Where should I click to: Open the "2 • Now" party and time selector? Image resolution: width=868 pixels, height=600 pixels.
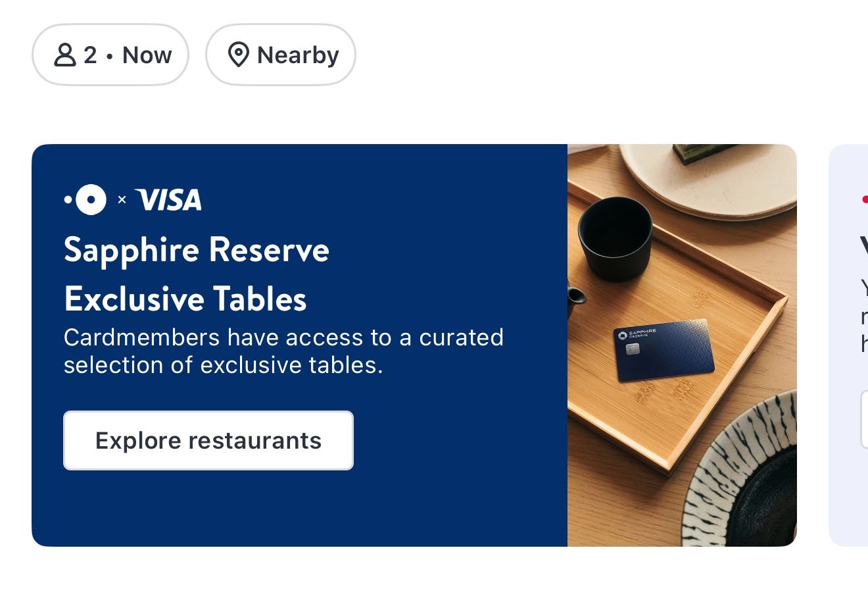(x=110, y=55)
